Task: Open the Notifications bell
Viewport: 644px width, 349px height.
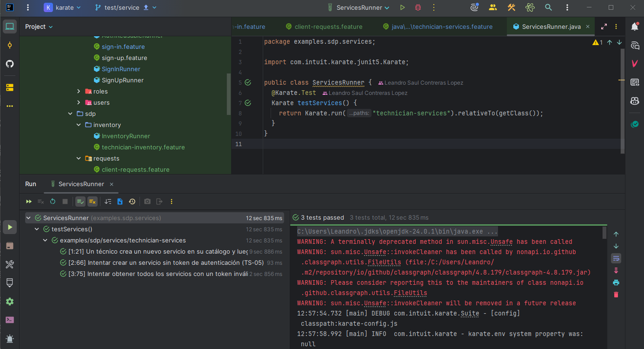Action: (634, 27)
